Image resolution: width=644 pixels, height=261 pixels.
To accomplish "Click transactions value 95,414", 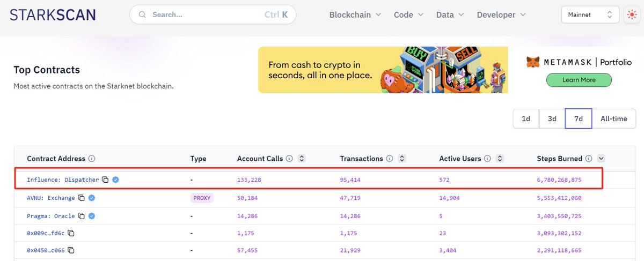I will pos(350,180).
